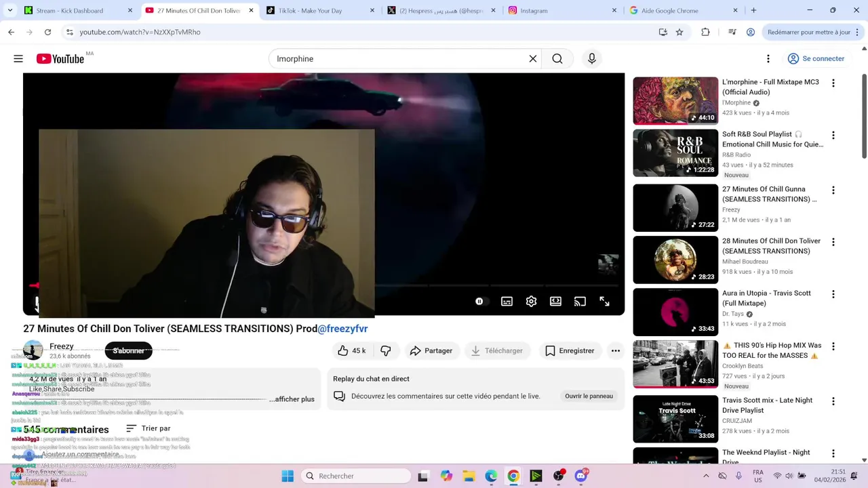Click the Ajoutez un commentaire field

point(80,454)
